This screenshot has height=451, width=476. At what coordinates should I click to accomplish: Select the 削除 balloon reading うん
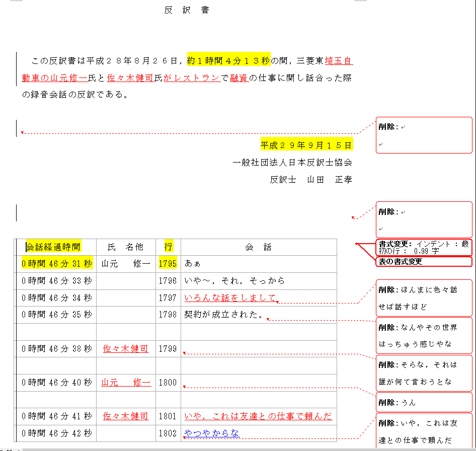(x=424, y=402)
